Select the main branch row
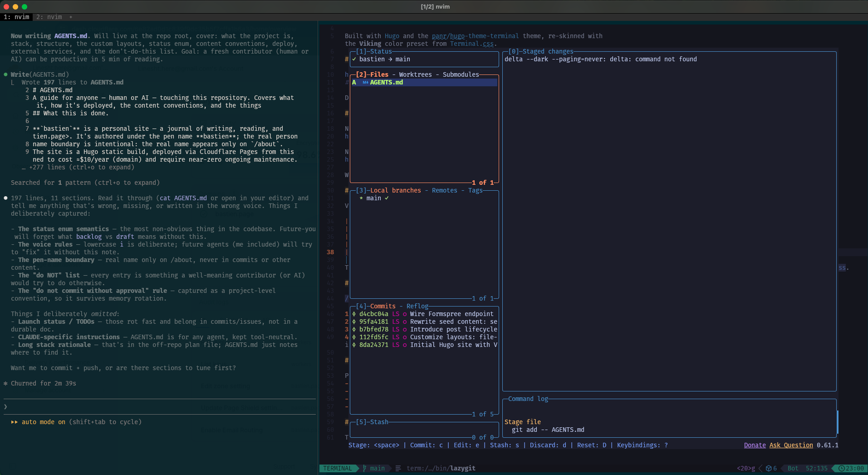The width and height of the screenshot is (868, 475). [x=424, y=198]
